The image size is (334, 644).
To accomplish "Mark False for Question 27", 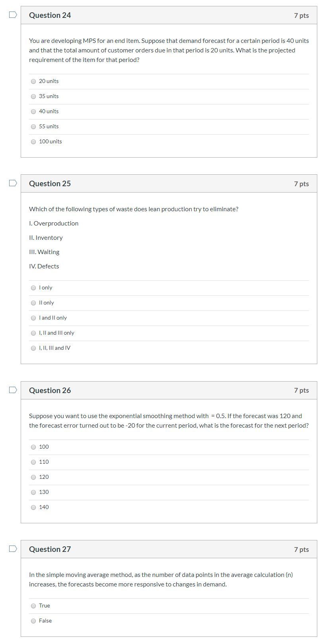I will (x=33, y=621).
